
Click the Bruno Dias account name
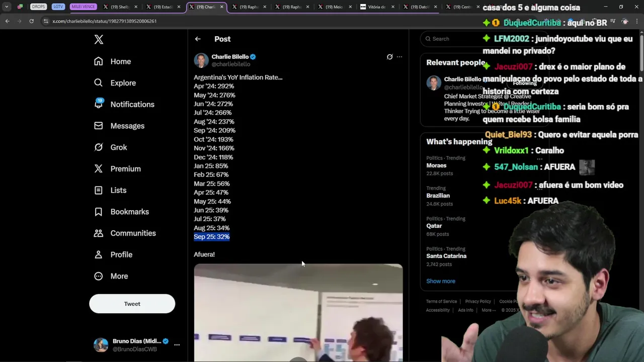pyautogui.click(x=137, y=341)
